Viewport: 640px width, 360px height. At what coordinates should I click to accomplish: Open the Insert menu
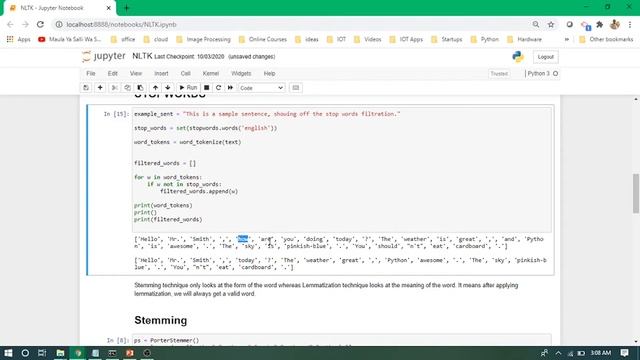[x=161, y=73]
